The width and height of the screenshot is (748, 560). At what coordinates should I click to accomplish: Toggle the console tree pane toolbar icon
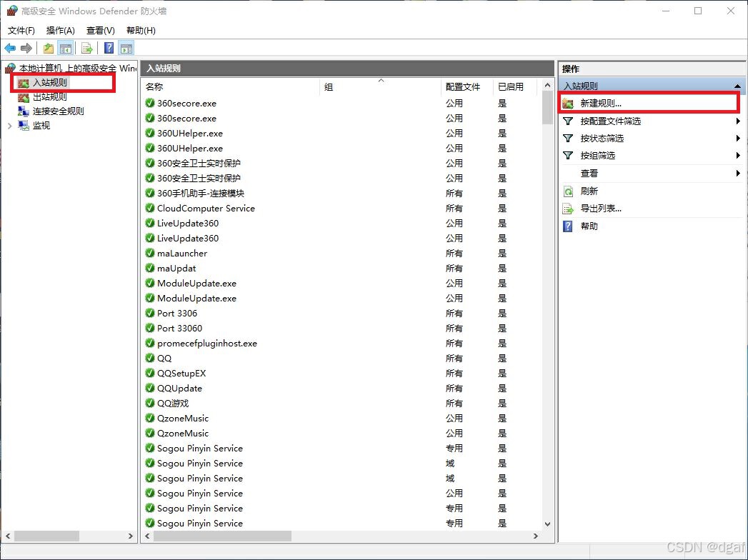[65, 48]
